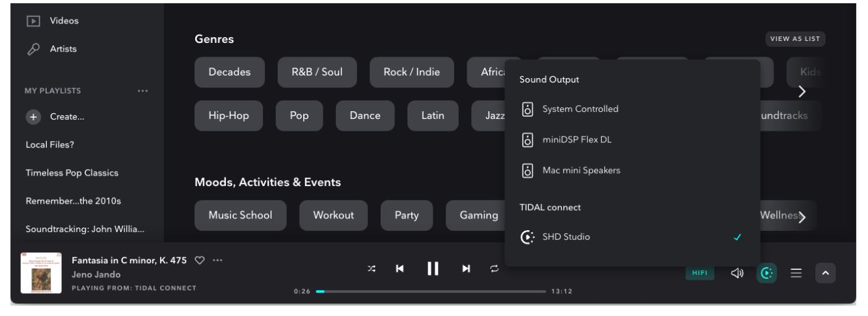
Task: Open the Latin genre
Action: [433, 116]
